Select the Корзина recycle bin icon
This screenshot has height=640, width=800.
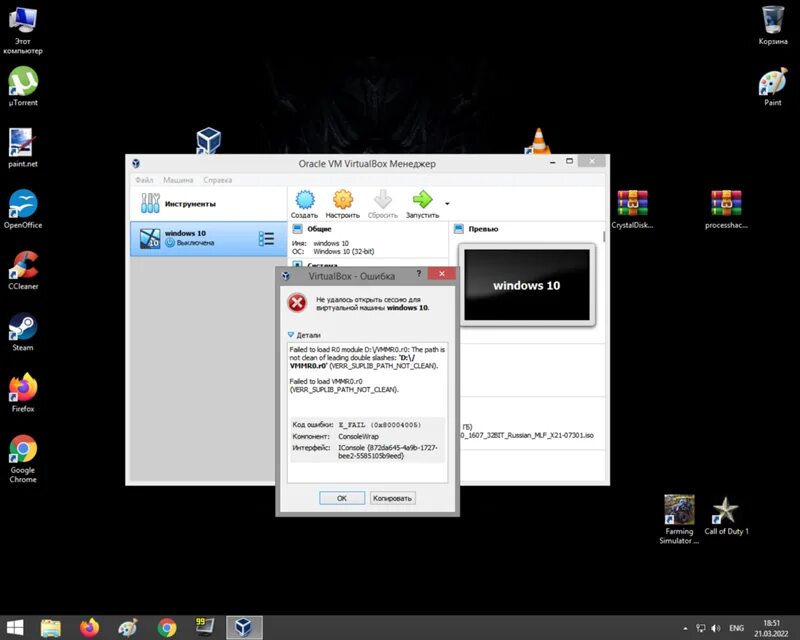point(772,24)
